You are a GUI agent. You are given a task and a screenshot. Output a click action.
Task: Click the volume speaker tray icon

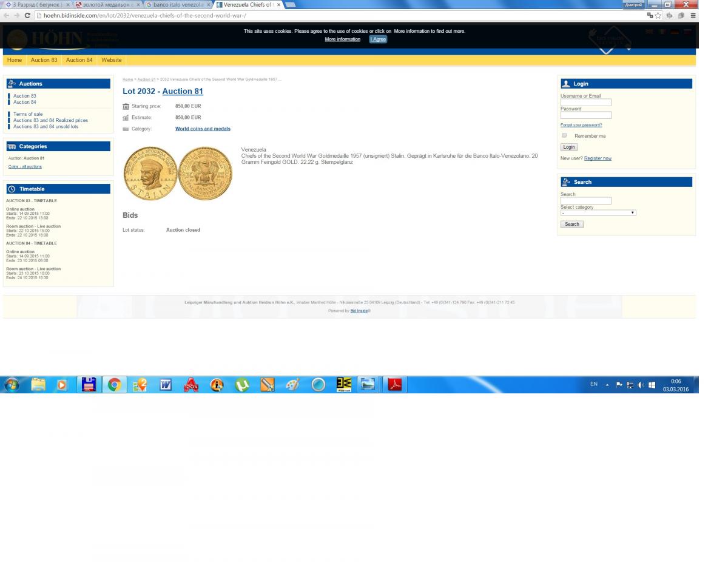[641, 384]
